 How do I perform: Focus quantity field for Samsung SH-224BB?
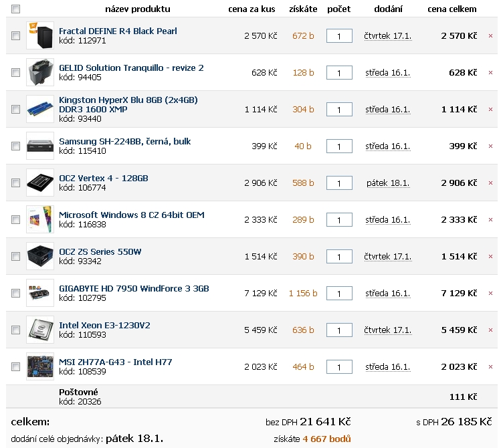(339, 146)
